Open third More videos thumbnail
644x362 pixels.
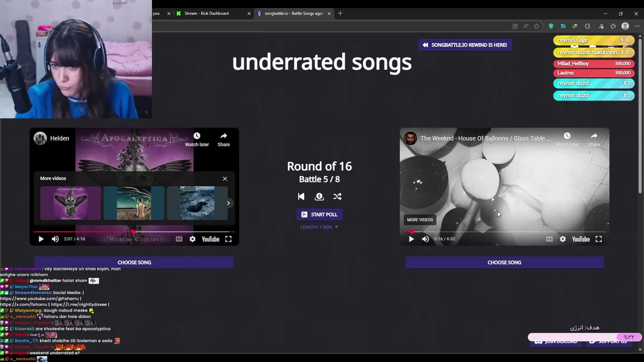pos(197,203)
